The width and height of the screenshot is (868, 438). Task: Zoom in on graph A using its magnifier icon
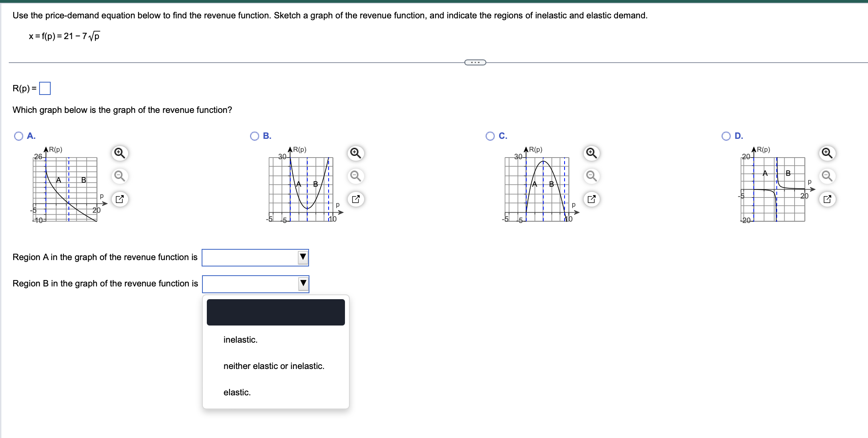click(119, 153)
